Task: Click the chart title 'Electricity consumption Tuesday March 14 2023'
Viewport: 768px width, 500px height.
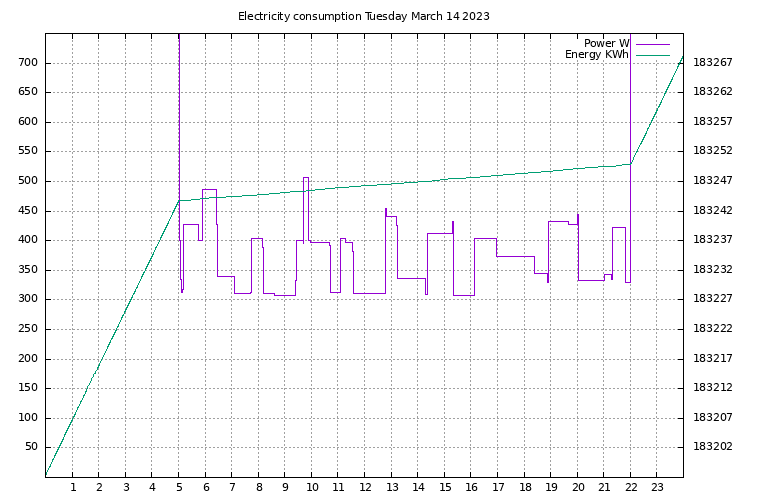Action: coord(363,16)
